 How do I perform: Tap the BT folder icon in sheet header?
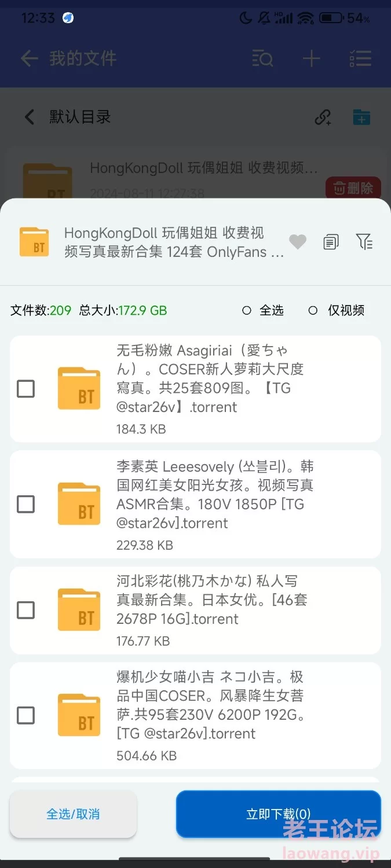point(34,241)
